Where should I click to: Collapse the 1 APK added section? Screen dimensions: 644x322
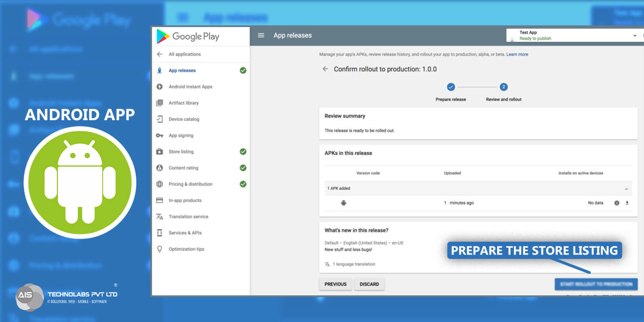click(626, 189)
